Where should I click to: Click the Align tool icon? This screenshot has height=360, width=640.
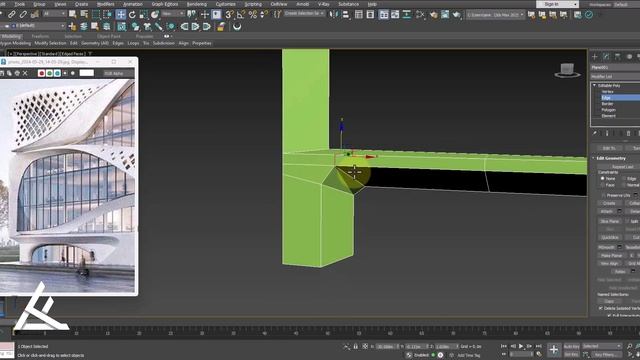(346, 15)
